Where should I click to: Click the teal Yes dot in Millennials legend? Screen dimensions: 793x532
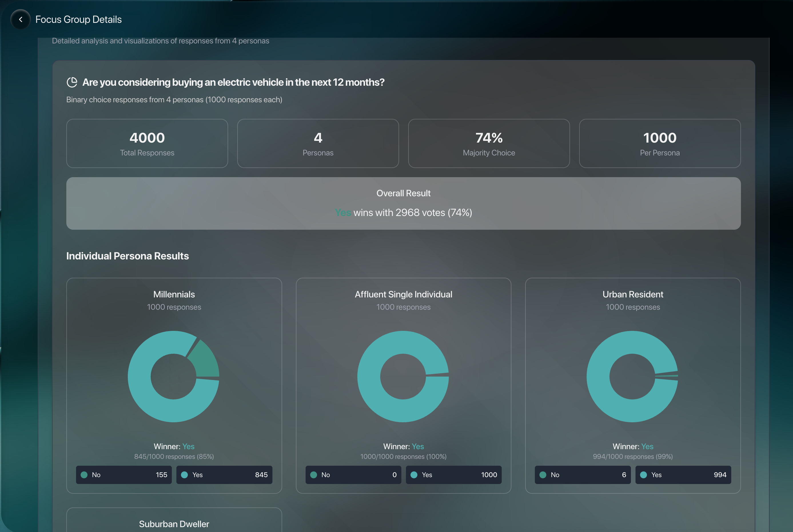coord(185,475)
